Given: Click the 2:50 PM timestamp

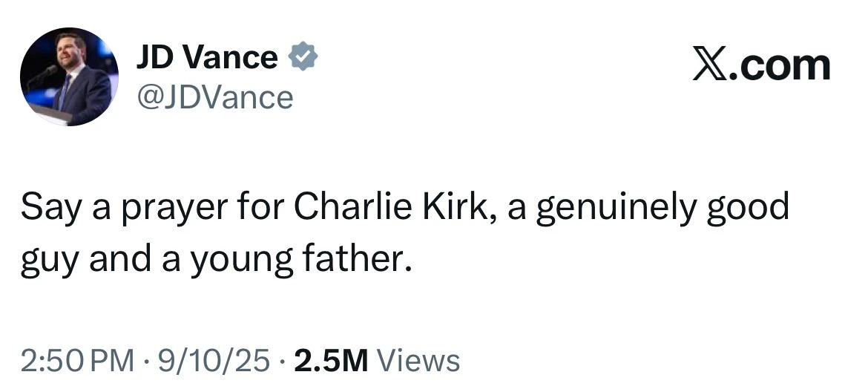Looking at the screenshot, I should [x=77, y=362].
